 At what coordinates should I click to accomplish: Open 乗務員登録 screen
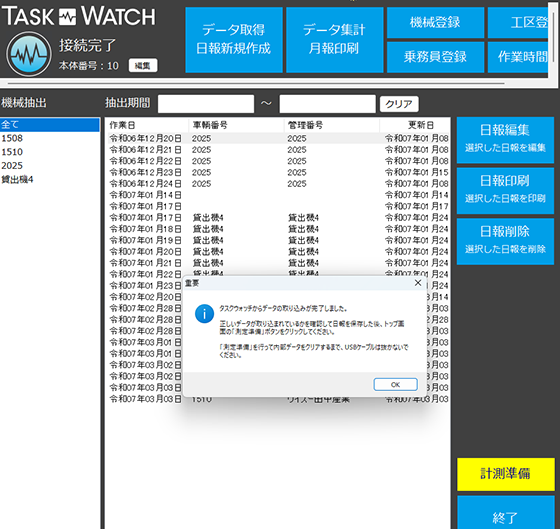coord(435,57)
